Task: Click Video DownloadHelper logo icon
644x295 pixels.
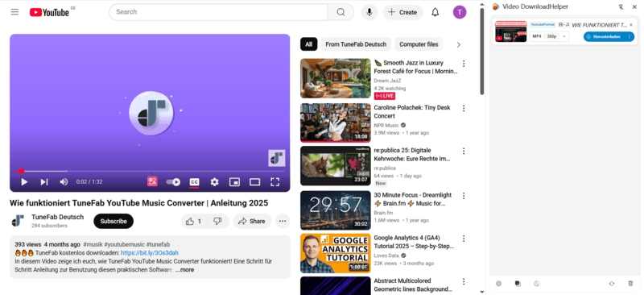Action: [x=496, y=6]
